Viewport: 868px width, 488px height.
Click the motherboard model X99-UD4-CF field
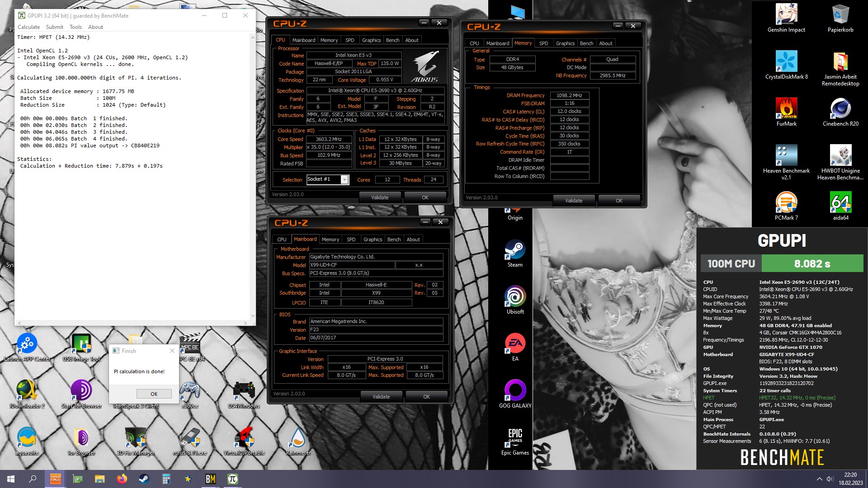point(351,265)
